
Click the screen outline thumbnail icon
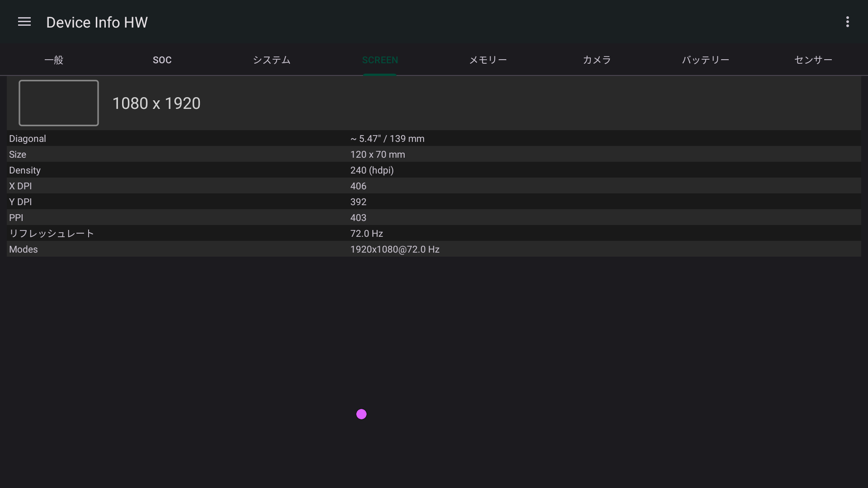tap(59, 103)
